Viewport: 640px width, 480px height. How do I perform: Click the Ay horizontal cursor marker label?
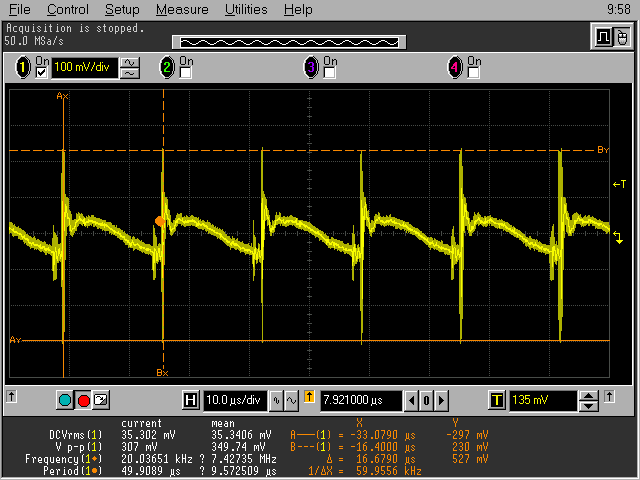16,340
